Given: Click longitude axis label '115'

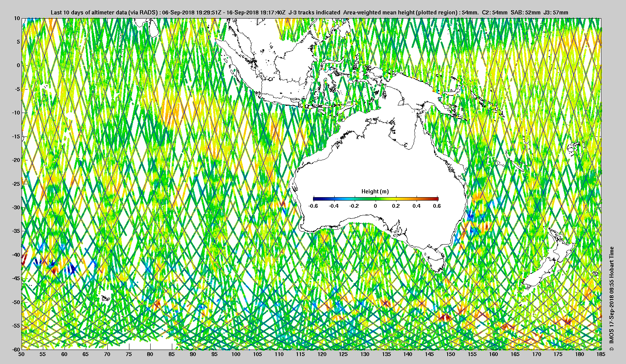Looking at the screenshot, I should (x=300, y=354).
